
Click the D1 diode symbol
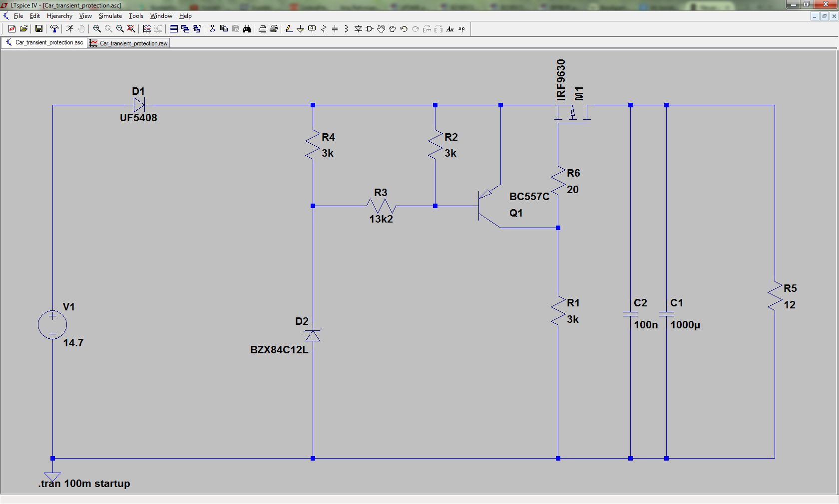coord(139,105)
